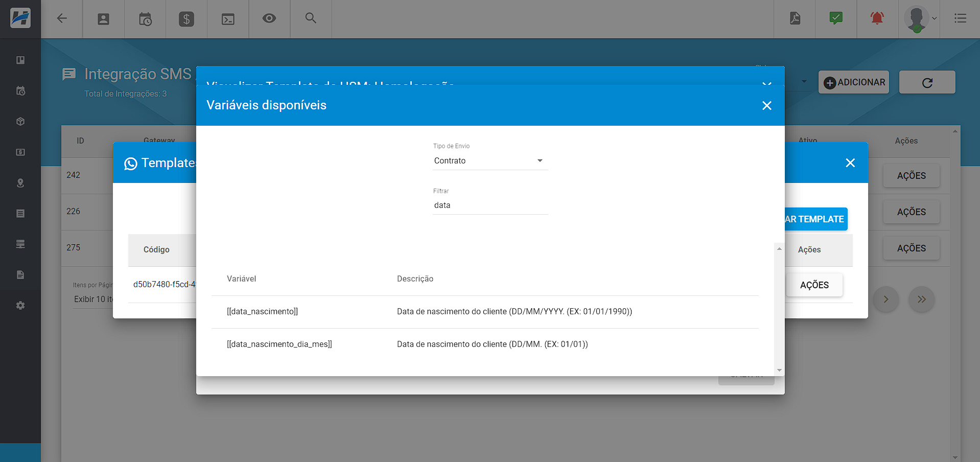
Task: Click AÇÕES button for row 242
Action: pos(912,176)
